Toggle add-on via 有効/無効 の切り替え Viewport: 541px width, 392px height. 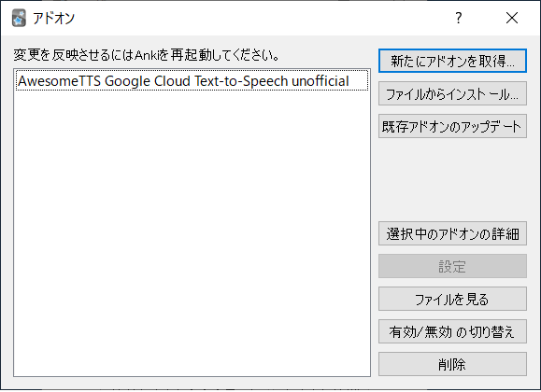tap(452, 331)
